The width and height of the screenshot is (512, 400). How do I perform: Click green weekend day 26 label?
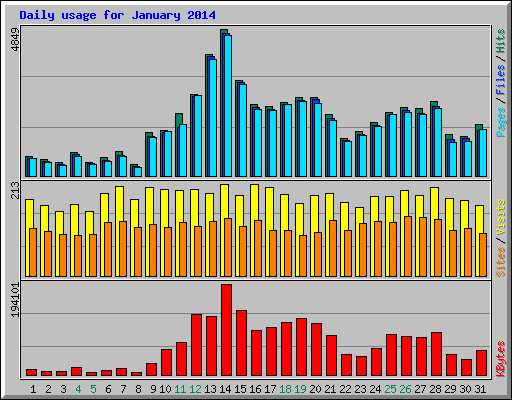405,389
